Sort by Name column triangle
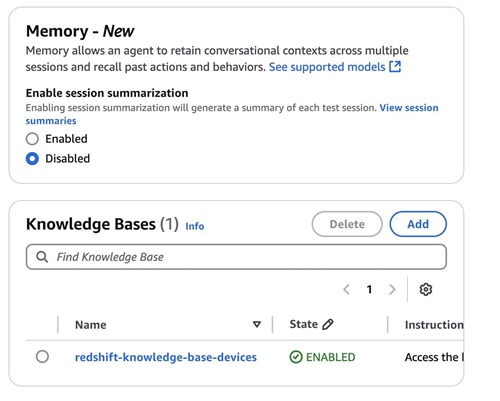500x401 pixels. 257,324
